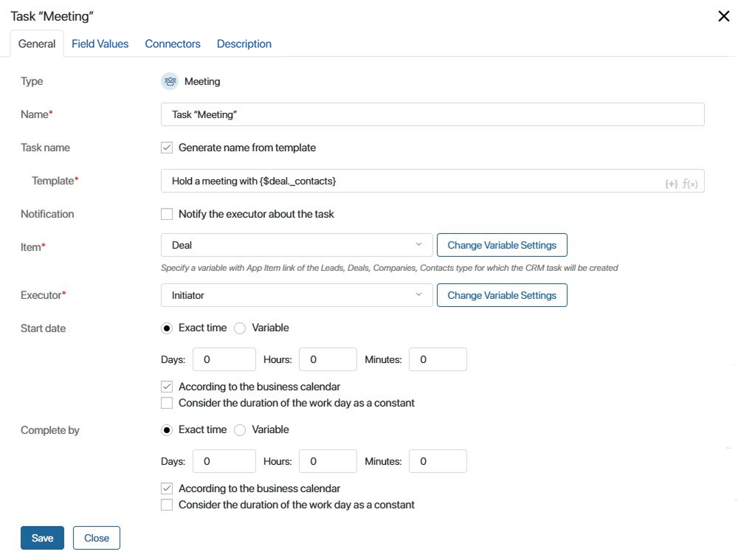Image resolution: width=738 pixels, height=560 pixels.
Task: Open the f(x) function icon in Template
Action: coord(690,184)
